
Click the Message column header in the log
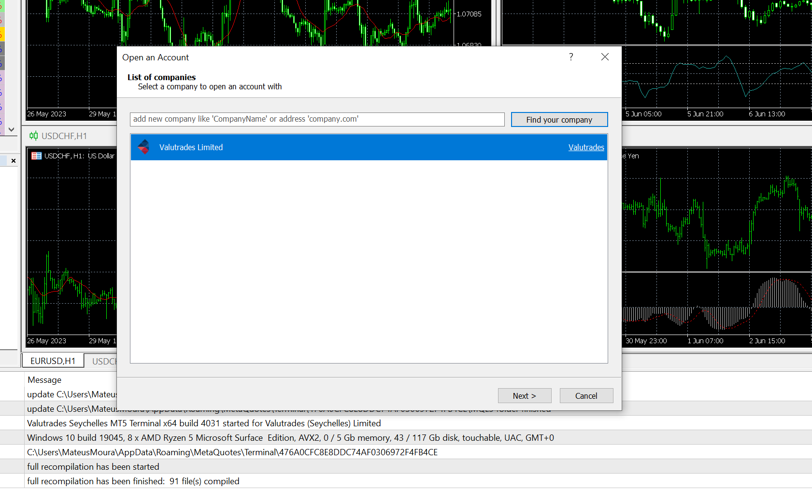(x=44, y=380)
